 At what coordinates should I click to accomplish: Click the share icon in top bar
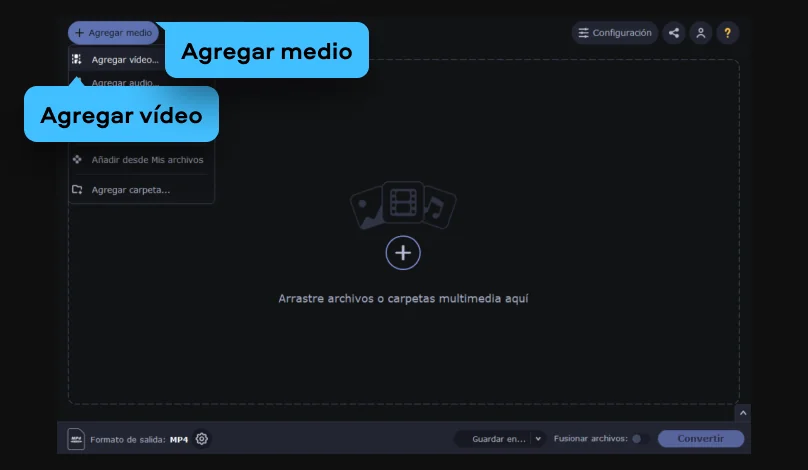click(674, 33)
